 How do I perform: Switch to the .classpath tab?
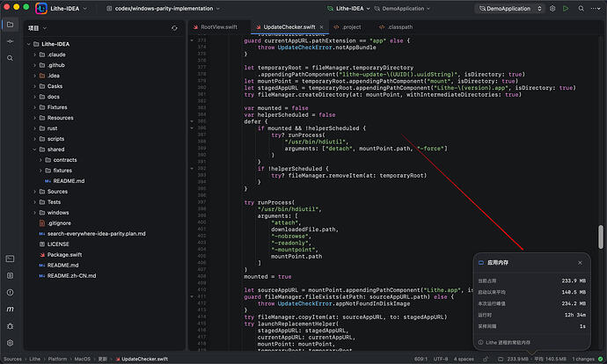pyautogui.click(x=396, y=27)
